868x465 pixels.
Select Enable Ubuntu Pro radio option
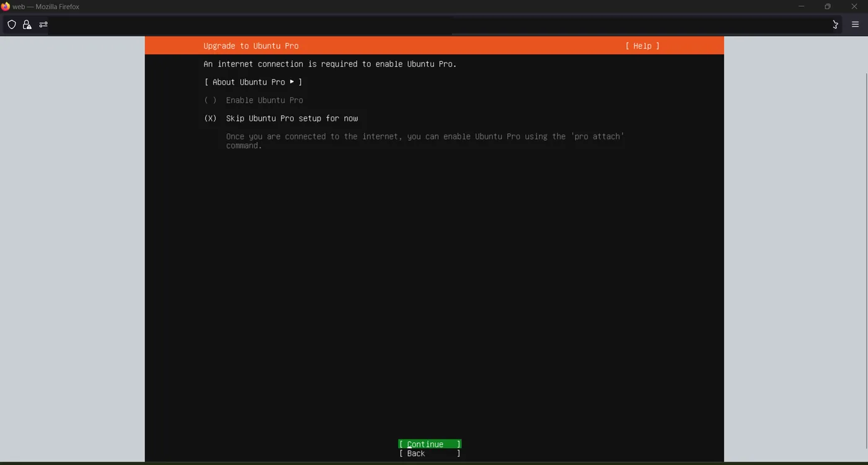point(254,100)
